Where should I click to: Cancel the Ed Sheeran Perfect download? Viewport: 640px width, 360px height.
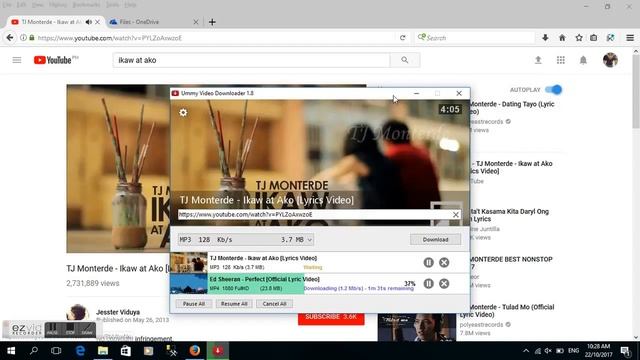click(x=444, y=284)
